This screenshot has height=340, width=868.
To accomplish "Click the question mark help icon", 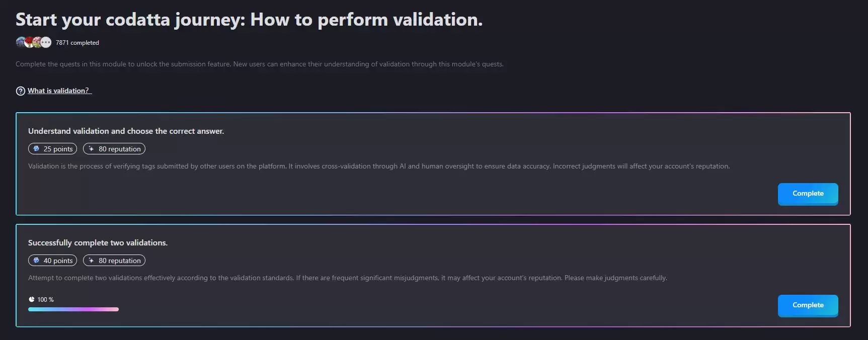I will click(21, 91).
